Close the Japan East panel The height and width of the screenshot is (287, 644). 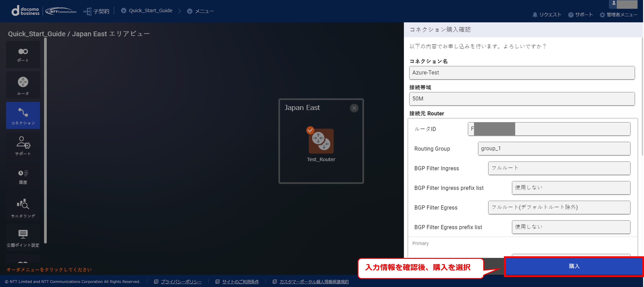tap(354, 108)
